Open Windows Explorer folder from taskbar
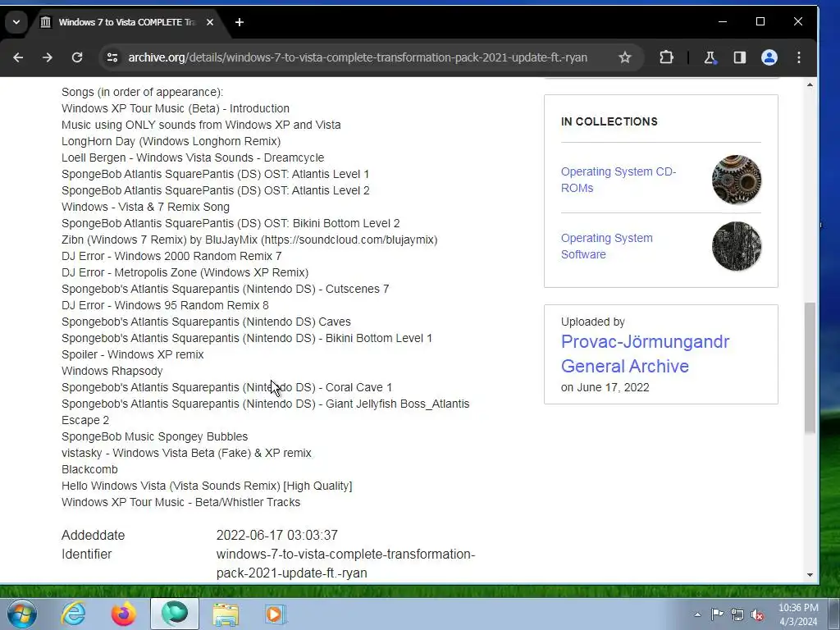This screenshot has height=630, width=840. tap(226, 614)
